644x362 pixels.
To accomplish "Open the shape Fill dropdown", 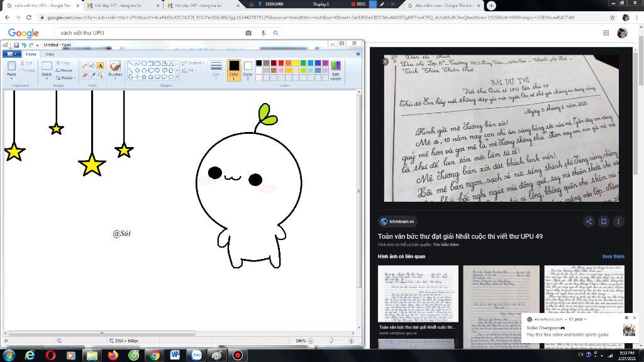I will pos(189,70).
